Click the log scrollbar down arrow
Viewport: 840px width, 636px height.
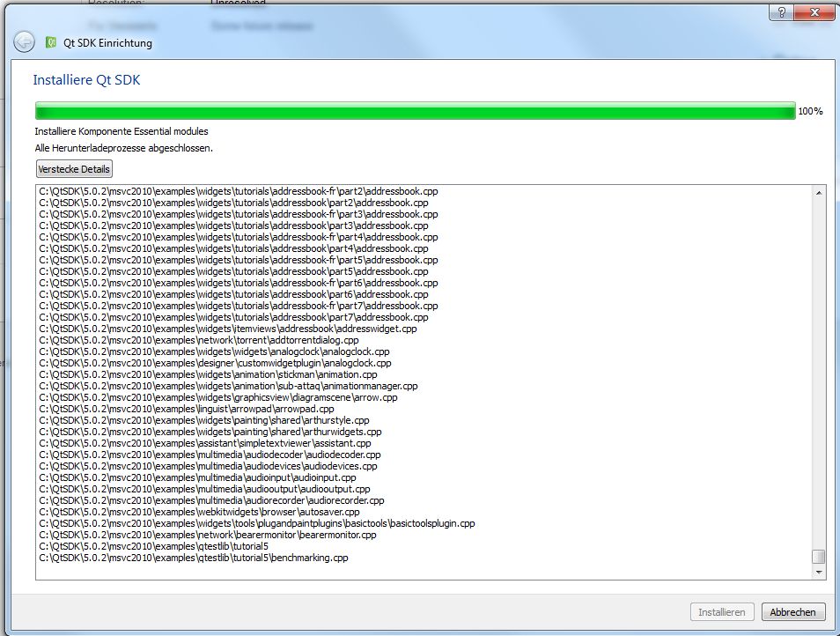pyautogui.click(x=819, y=572)
